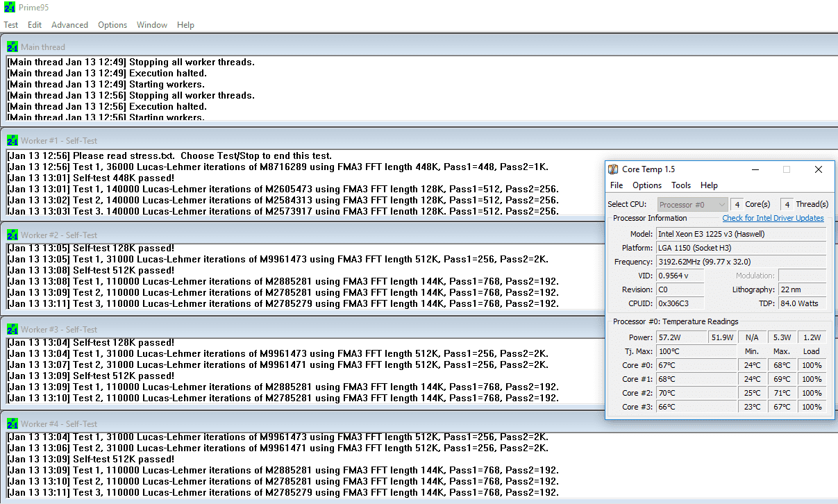
Task: Click 'Self-test 512K passed!' in Worker #2
Action: point(90,270)
